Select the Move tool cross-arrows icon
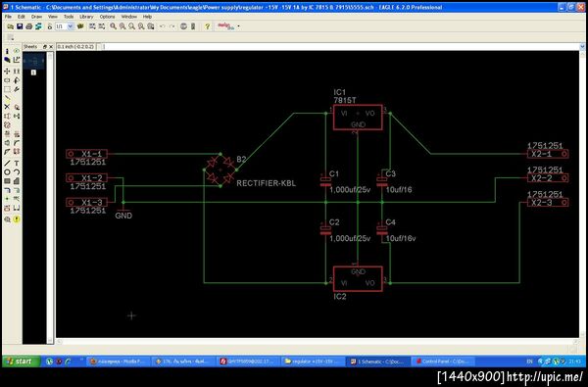The image size is (588, 387). [7, 71]
